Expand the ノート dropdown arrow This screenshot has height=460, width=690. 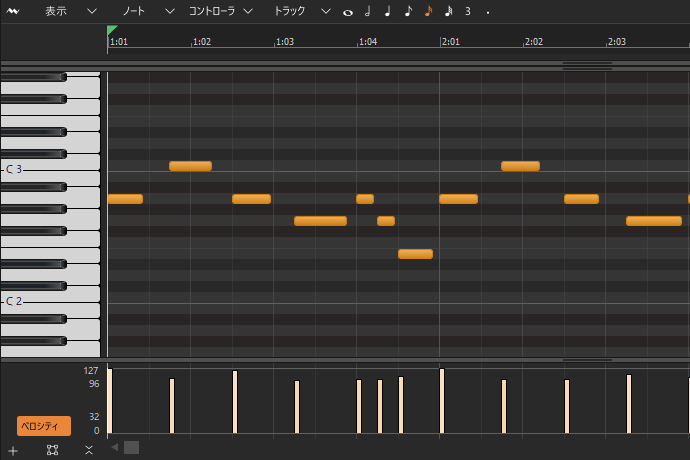coord(169,11)
